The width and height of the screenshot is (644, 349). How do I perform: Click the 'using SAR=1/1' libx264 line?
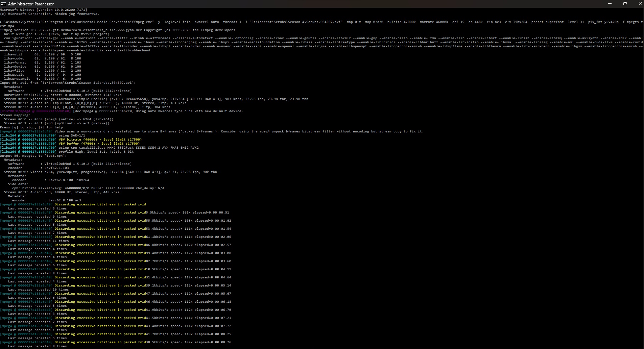(x=43, y=135)
